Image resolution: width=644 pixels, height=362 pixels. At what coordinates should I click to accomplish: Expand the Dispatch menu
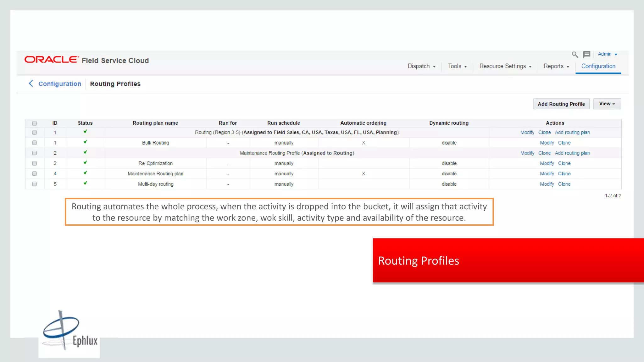pos(421,66)
